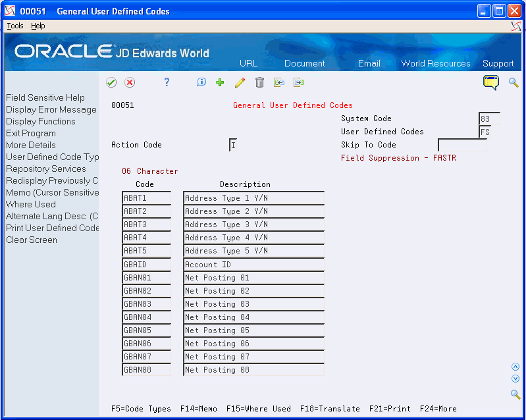Screen dimensions: 526x420
Task: Click the trash can Delete icon
Action: (259, 82)
